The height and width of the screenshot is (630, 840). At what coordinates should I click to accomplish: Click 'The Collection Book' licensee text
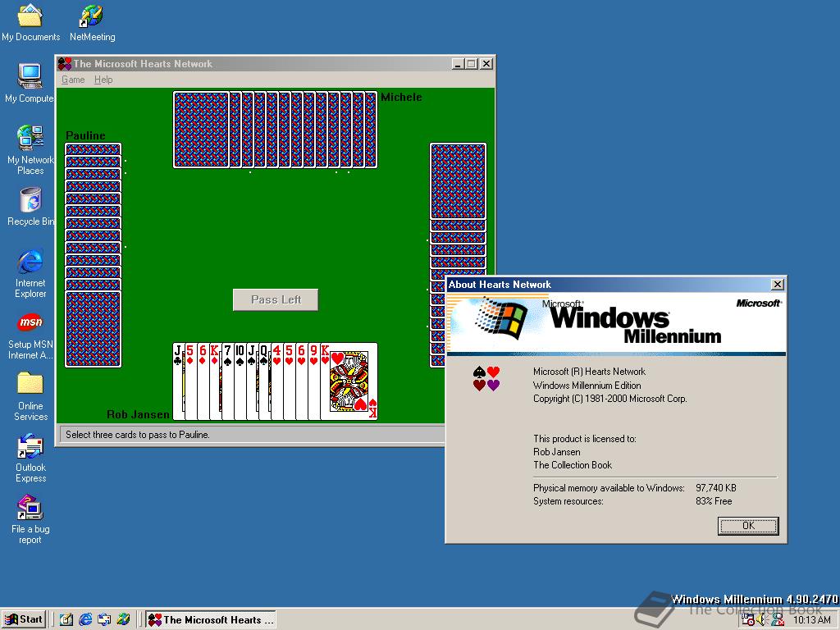click(x=572, y=465)
